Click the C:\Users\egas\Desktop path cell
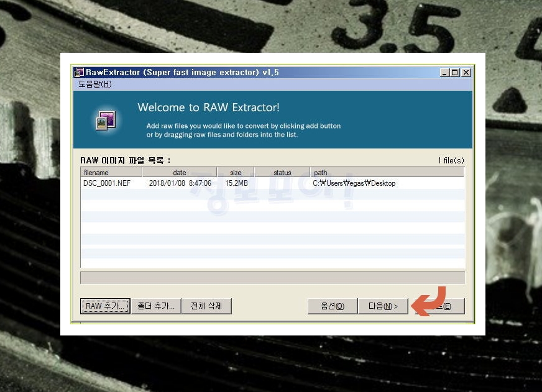The height and width of the screenshot is (392, 542). click(354, 183)
